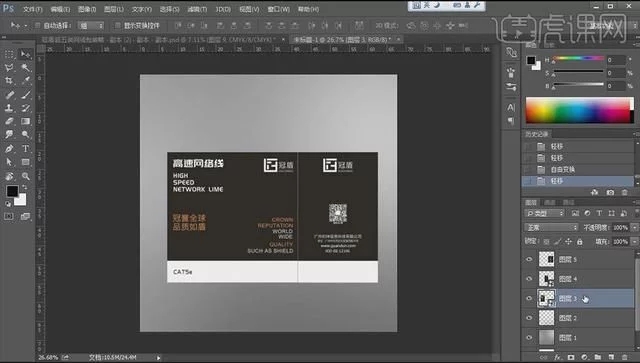Select the Dodge tool
640x363 pixels.
click(25, 134)
